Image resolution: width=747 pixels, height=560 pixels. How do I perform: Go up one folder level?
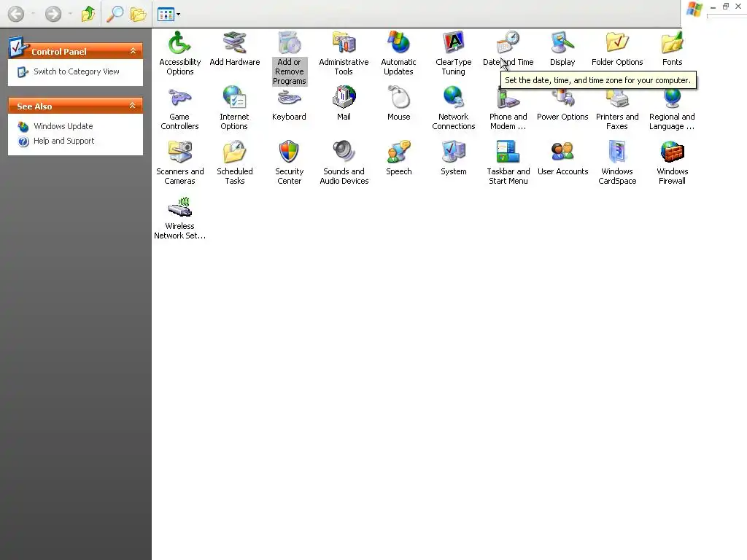pyautogui.click(x=88, y=14)
